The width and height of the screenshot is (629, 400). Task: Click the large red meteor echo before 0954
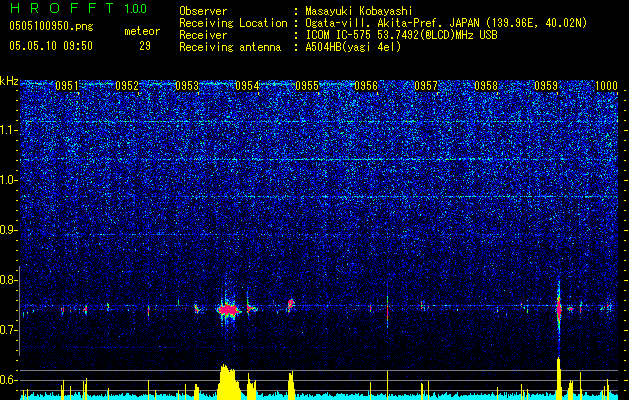pyautogui.click(x=229, y=310)
